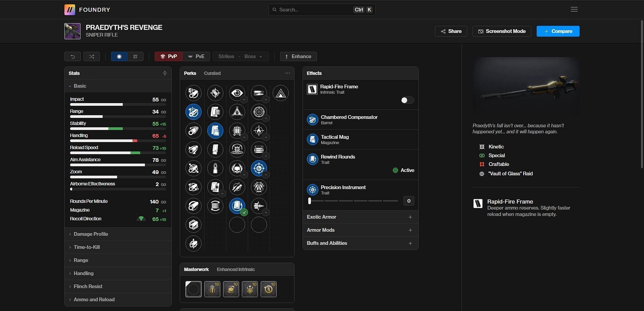Select the highlighted Tactical Mag perk icon
The image size is (644, 311).
click(x=215, y=131)
